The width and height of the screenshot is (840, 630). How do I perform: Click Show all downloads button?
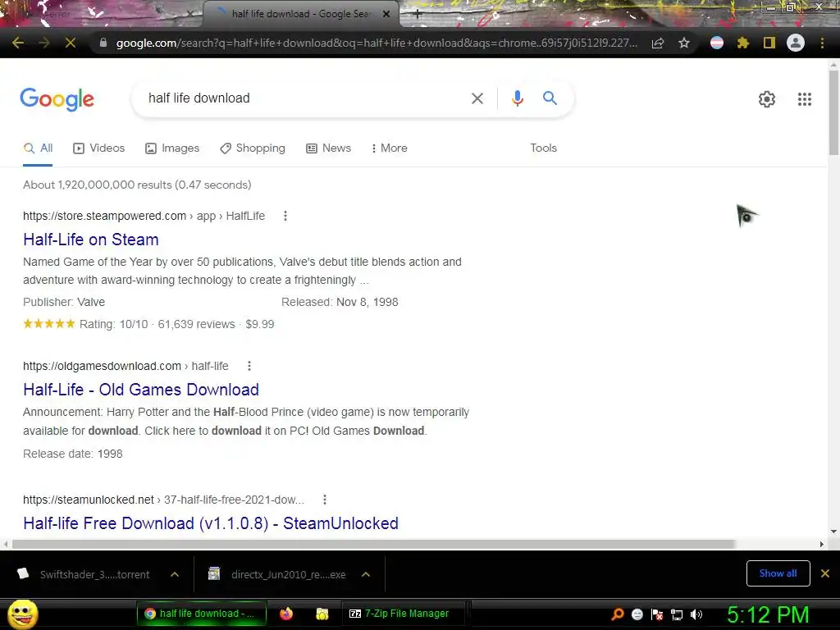pyautogui.click(x=778, y=573)
